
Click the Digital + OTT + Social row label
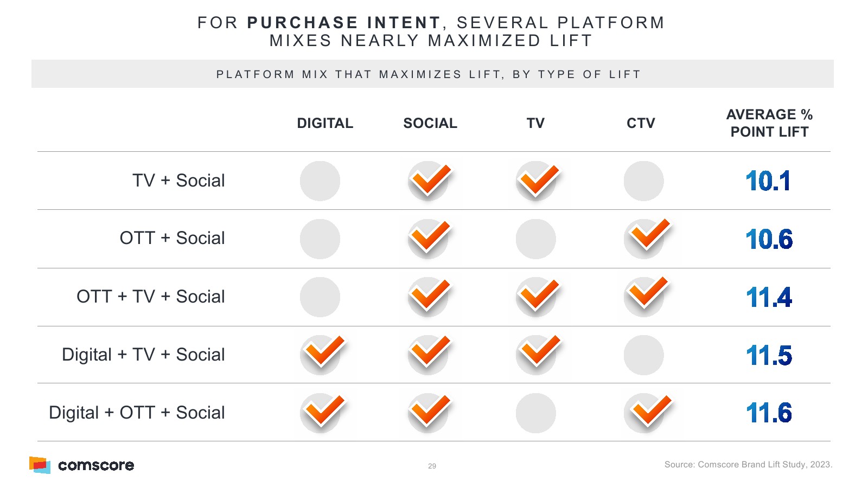[137, 413]
